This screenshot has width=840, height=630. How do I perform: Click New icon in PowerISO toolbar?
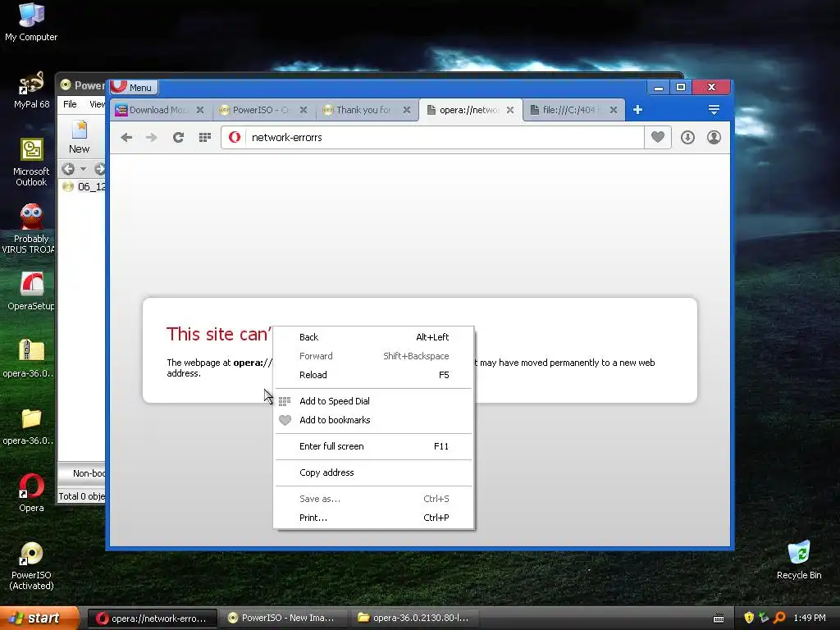coord(80,137)
